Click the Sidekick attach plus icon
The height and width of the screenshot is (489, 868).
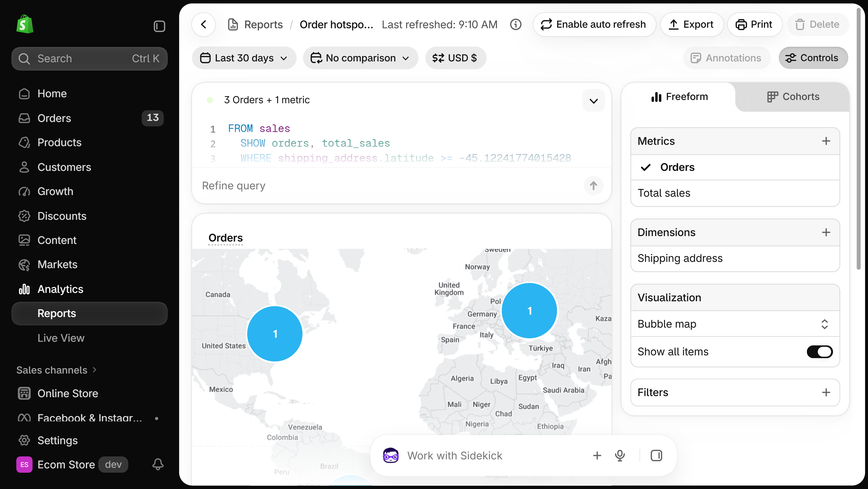(x=597, y=456)
